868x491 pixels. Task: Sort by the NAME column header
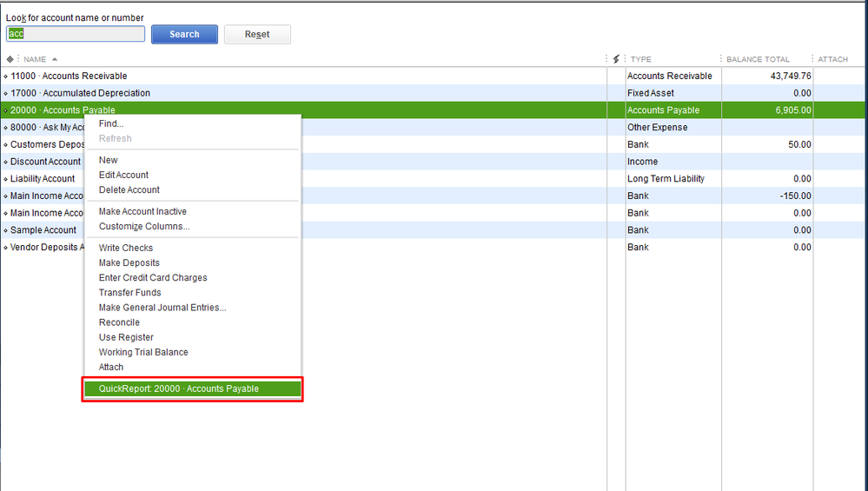coord(35,59)
